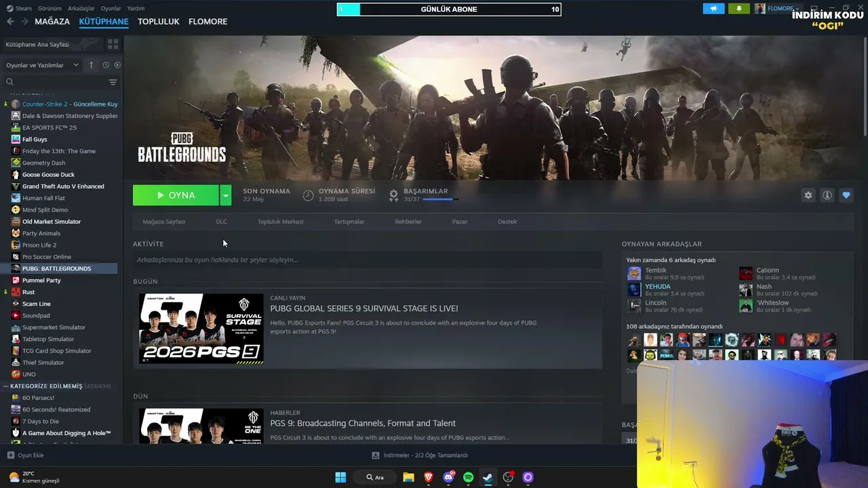
Task: Navigate back arrow
Action: pos(10,22)
